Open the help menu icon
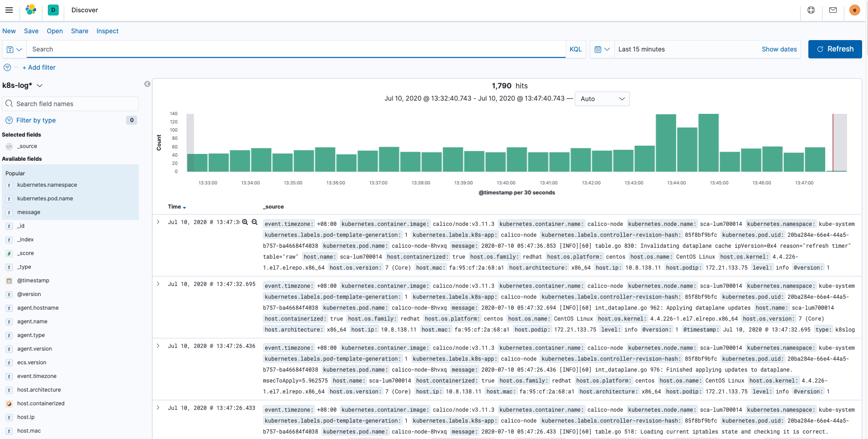Viewport: 868px width, 439px height. 811,10
